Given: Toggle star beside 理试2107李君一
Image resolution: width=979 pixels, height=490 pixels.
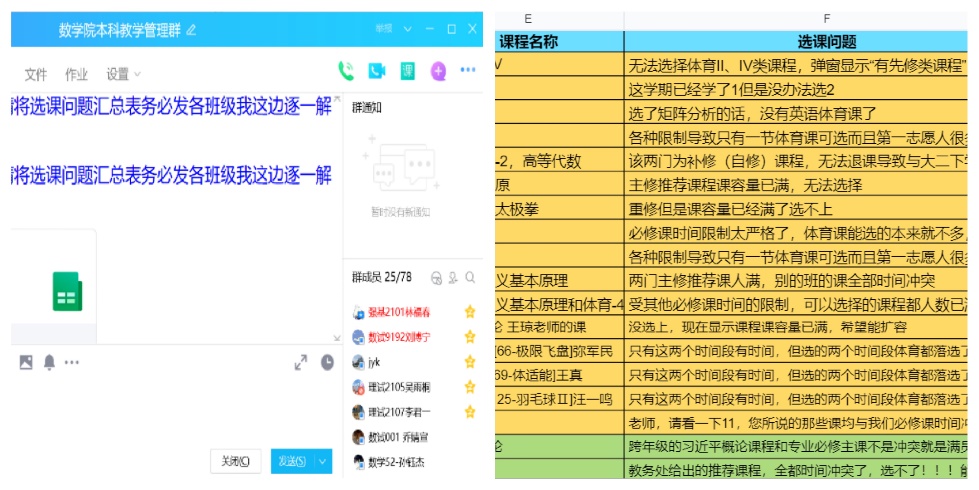Looking at the screenshot, I should [x=470, y=411].
